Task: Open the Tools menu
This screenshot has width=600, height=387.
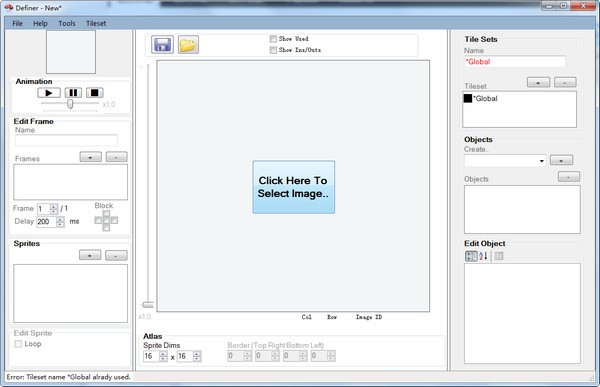Action: 67,23
